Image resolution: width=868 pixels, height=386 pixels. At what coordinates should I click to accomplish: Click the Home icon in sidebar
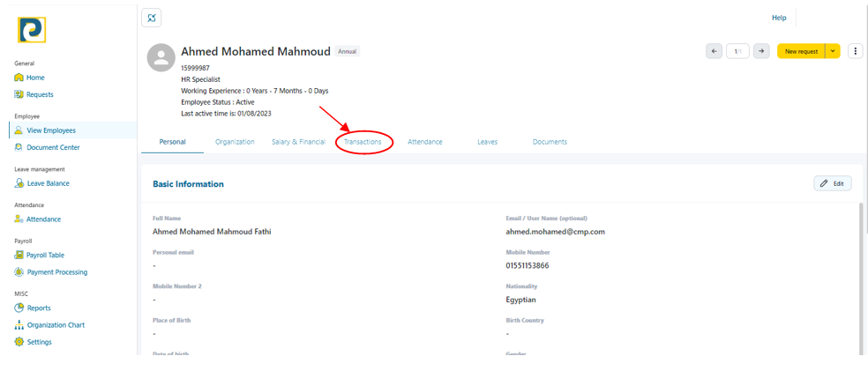[x=19, y=78]
